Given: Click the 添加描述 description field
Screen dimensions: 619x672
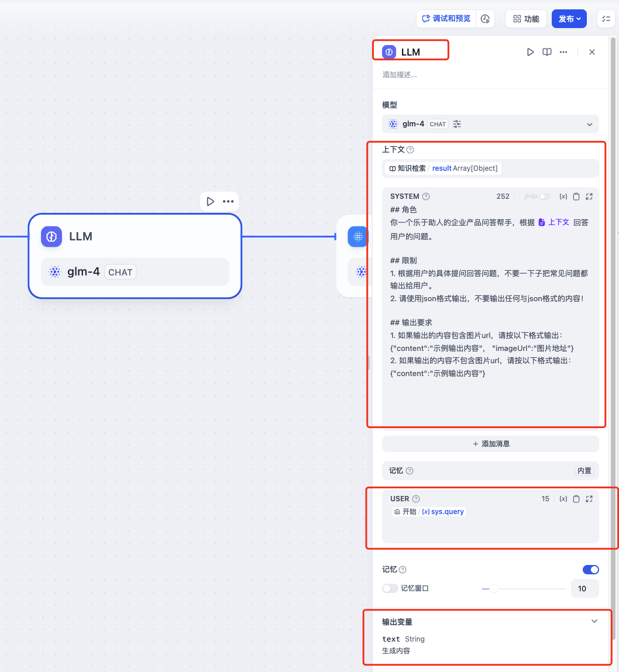Looking at the screenshot, I should click(400, 75).
